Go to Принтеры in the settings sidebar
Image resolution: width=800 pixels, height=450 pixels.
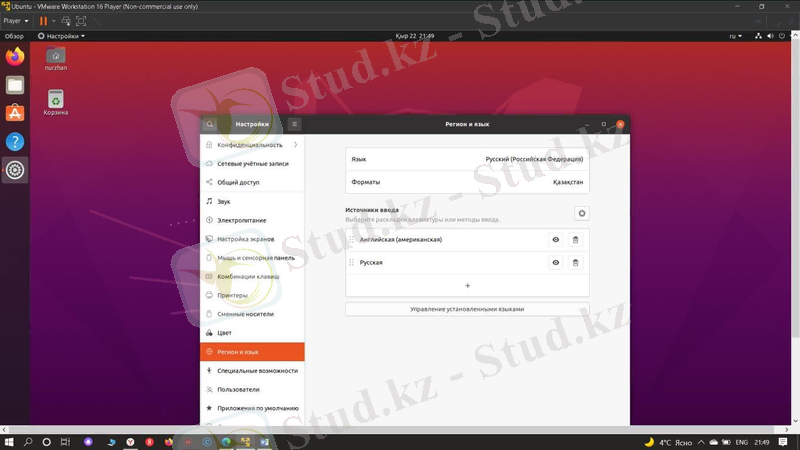(x=232, y=295)
